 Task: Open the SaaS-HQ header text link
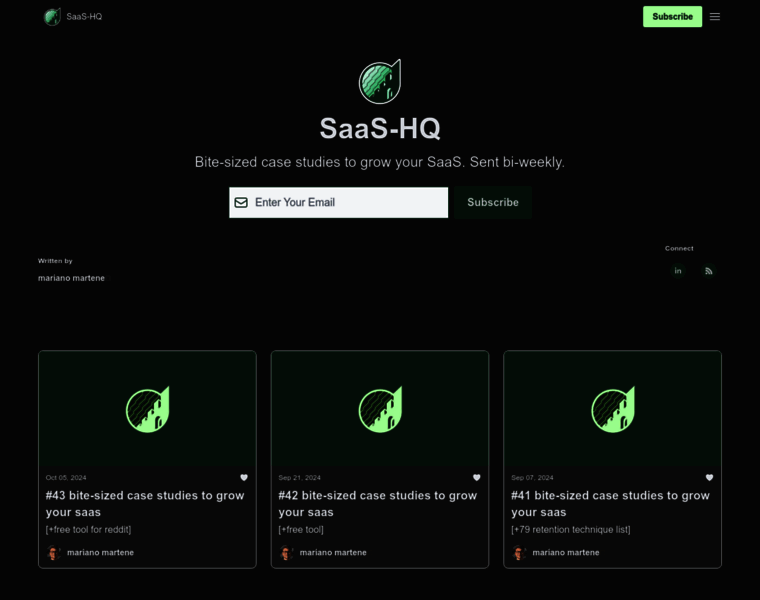(x=84, y=16)
